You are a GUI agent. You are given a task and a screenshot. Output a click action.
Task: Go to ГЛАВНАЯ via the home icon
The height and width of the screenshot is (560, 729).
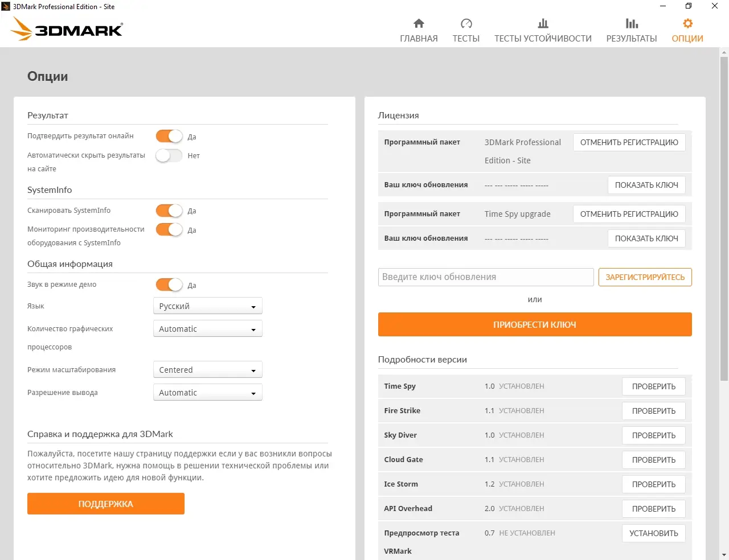pyautogui.click(x=419, y=23)
